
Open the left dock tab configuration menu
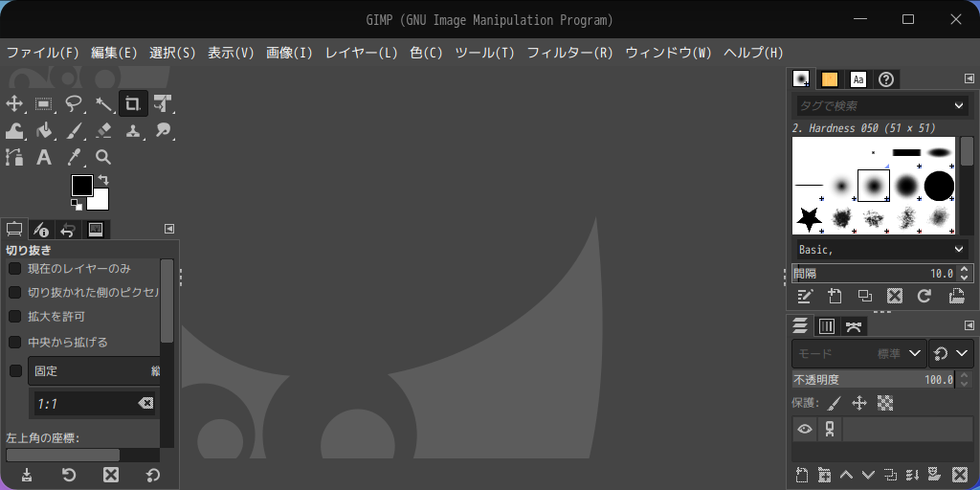(169, 229)
